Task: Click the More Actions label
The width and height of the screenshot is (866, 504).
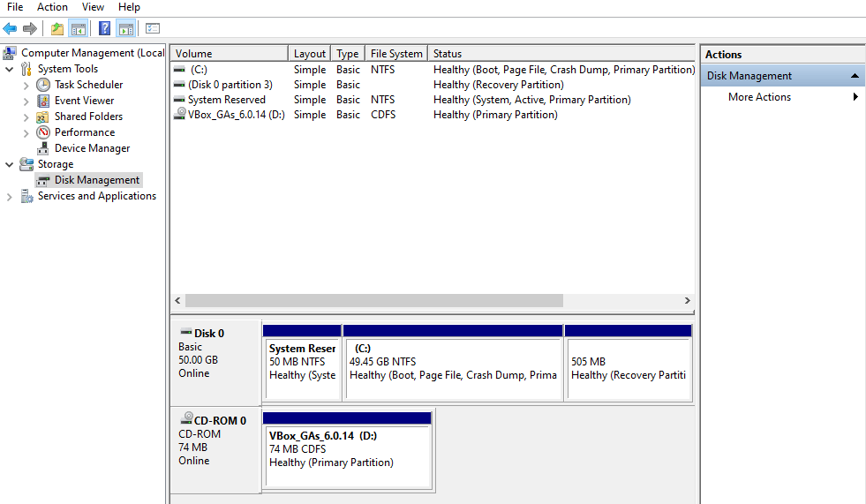Action: (x=759, y=97)
